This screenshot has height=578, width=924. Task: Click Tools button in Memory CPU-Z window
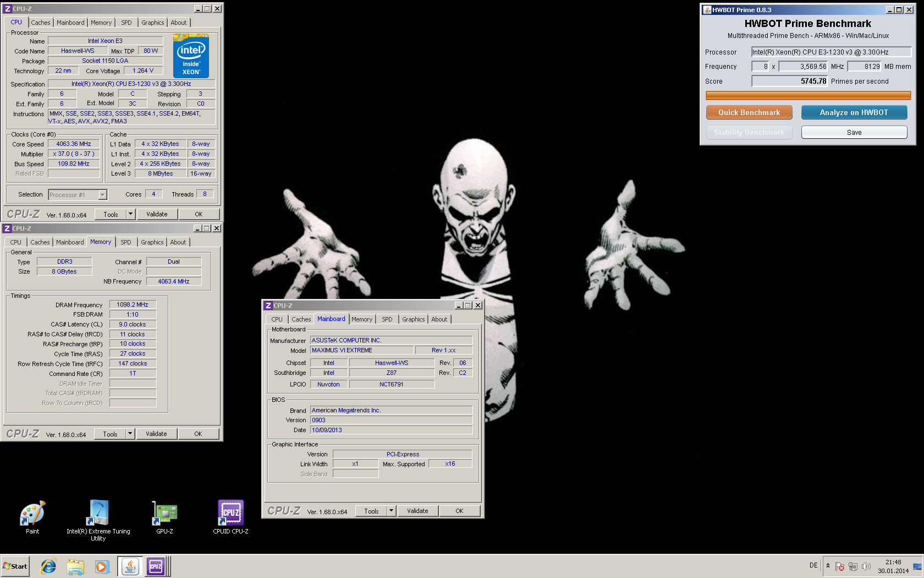point(111,434)
